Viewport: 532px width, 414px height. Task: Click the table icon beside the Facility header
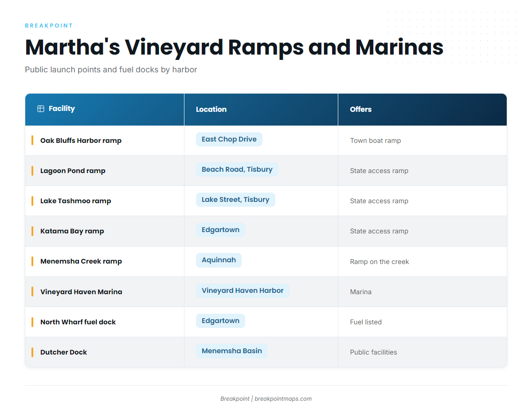(x=41, y=109)
